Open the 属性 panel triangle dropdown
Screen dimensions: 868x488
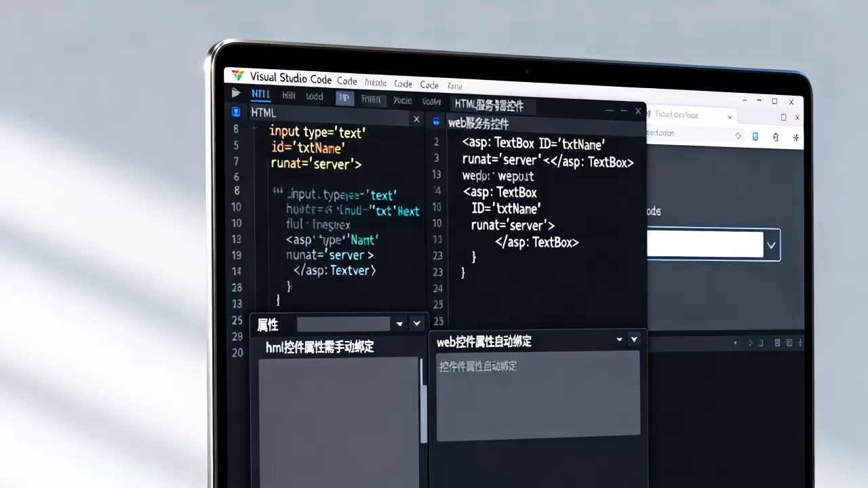[399, 324]
